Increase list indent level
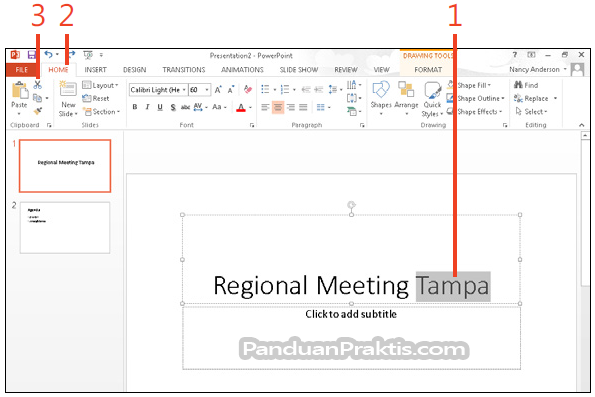 [319, 90]
